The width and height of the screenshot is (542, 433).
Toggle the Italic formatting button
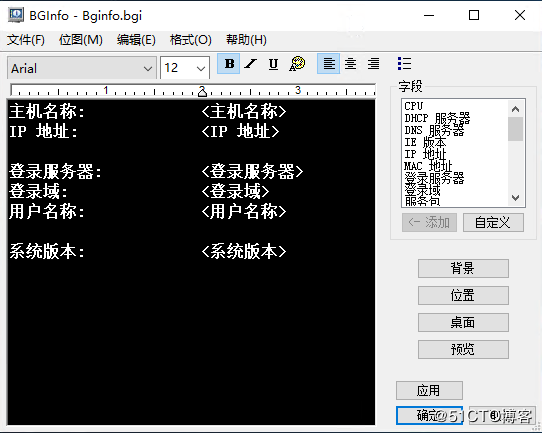251,64
